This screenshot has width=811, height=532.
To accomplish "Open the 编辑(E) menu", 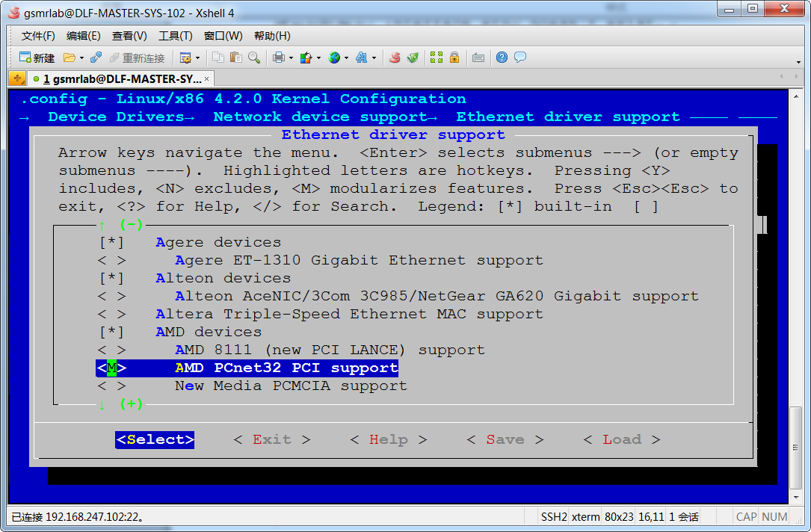I will click(83, 36).
